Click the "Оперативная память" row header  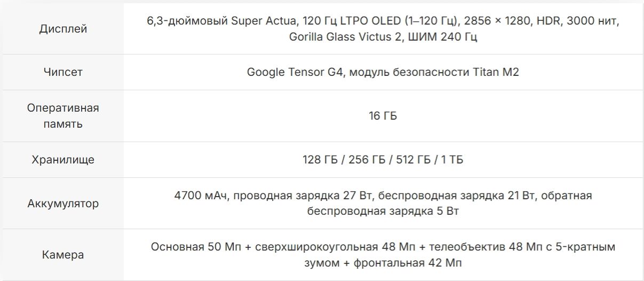pyautogui.click(x=63, y=116)
